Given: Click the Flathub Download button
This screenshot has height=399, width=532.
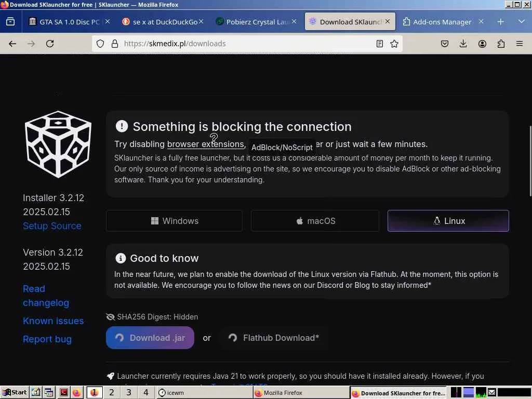Looking at the screenshot, I should click(274, 338).
